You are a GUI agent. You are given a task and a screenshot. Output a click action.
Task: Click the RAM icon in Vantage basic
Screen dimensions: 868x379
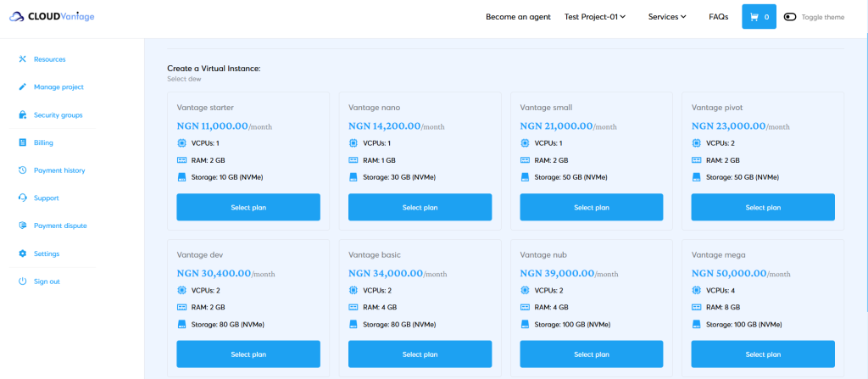[x=353, y=307]
